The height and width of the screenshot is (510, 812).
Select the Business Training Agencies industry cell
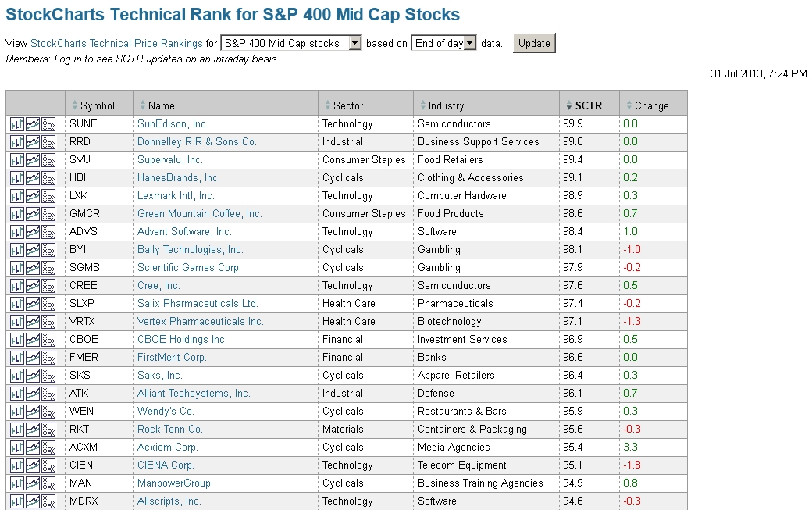(486, 483)
